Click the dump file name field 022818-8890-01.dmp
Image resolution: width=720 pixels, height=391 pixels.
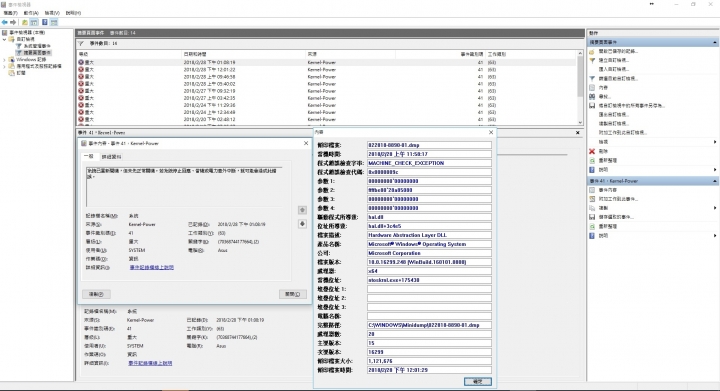429,145
